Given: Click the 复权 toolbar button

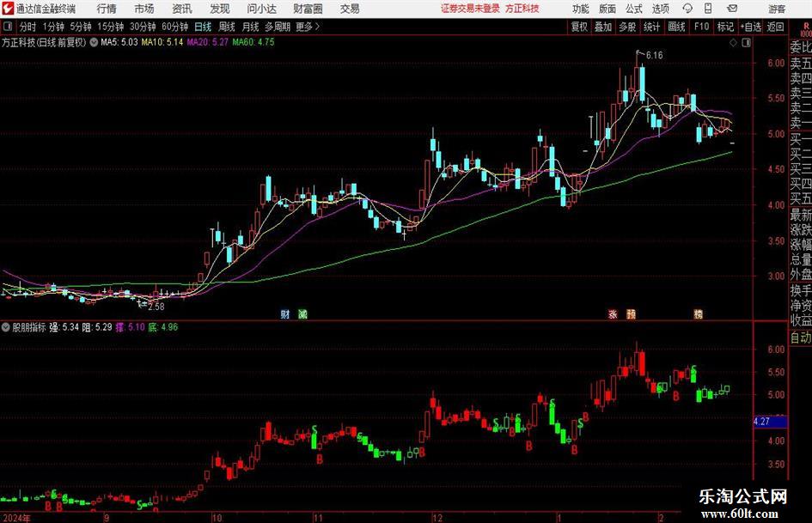Looking at the screenshot, I should point(579,27).
